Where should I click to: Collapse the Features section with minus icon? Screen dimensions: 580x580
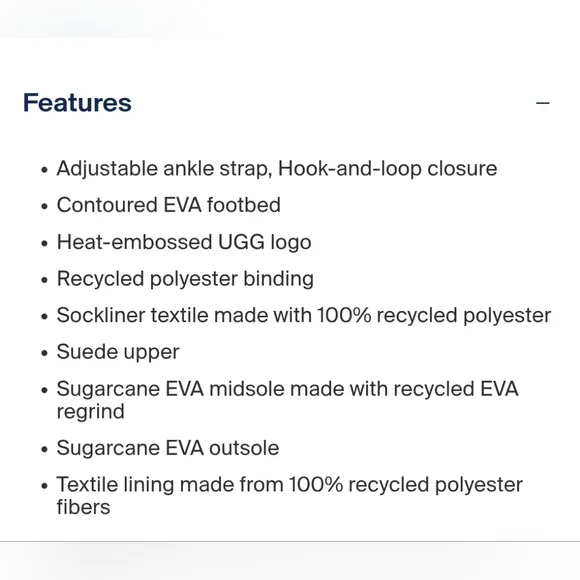click(x=542, y=103)
